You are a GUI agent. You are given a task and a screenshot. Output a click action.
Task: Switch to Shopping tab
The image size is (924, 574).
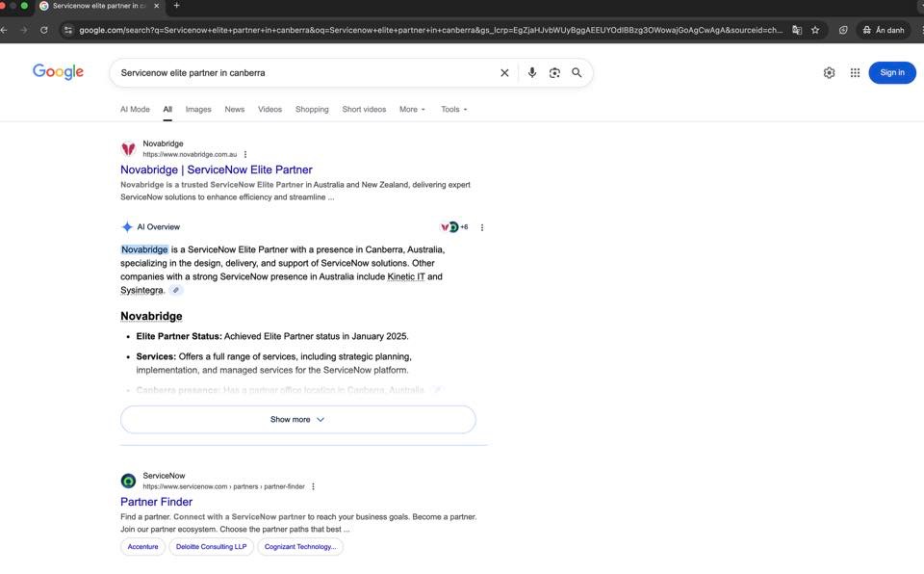tap(312, 109)
